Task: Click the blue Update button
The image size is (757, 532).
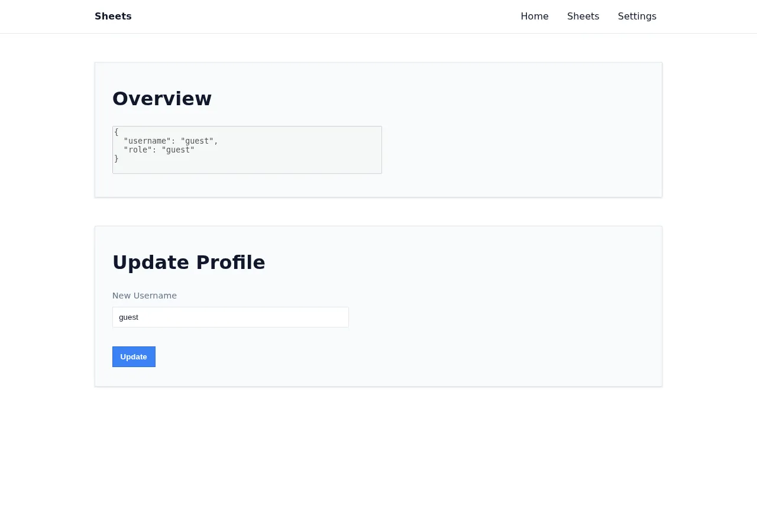Action: [x=134, y=356]
